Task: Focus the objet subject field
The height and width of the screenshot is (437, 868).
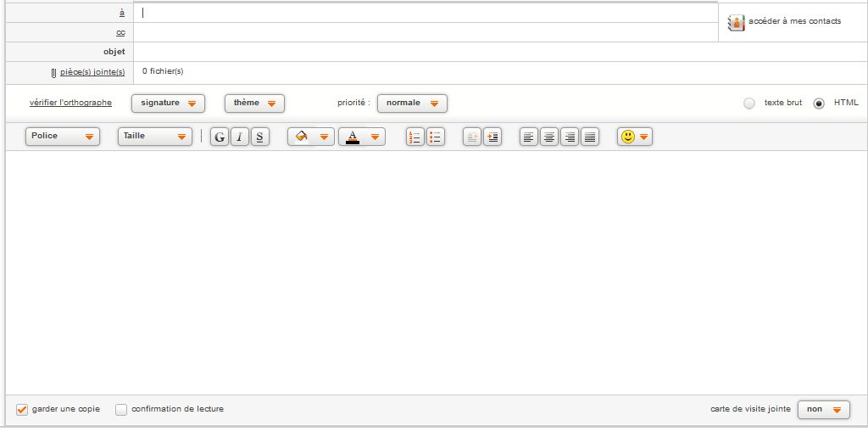Action: (500, 52)
